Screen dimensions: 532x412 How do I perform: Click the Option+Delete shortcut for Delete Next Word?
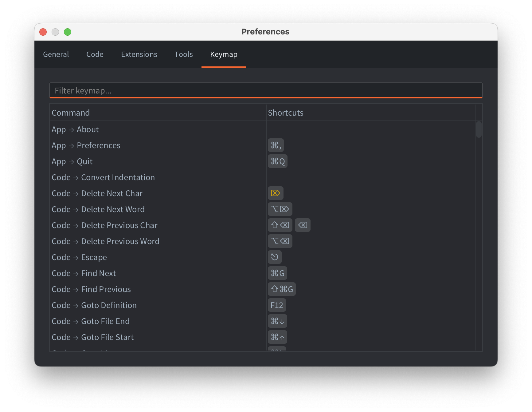(280, 209)
